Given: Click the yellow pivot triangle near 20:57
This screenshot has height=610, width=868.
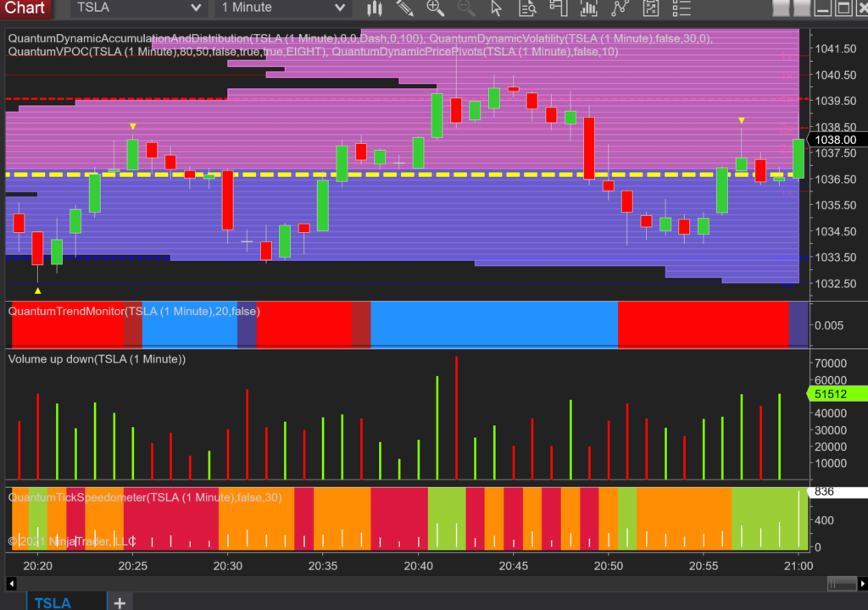Looking at the screenshot, I should tap(741, 120).
